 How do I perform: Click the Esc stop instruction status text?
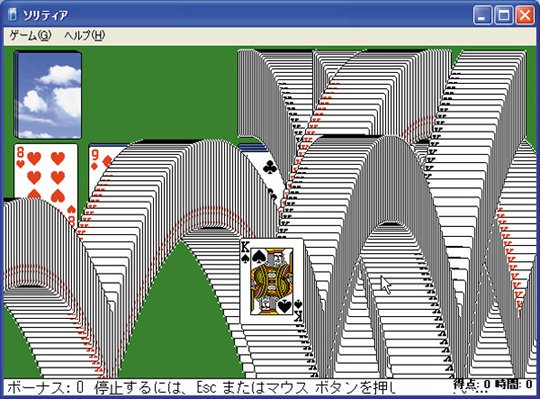pos(245,388)
